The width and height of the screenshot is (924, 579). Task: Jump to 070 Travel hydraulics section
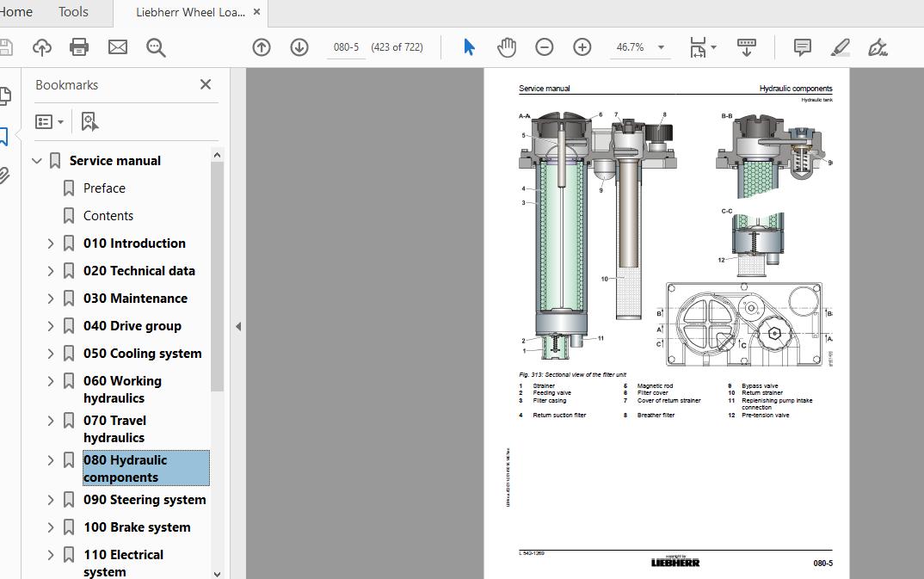[115, 428]
